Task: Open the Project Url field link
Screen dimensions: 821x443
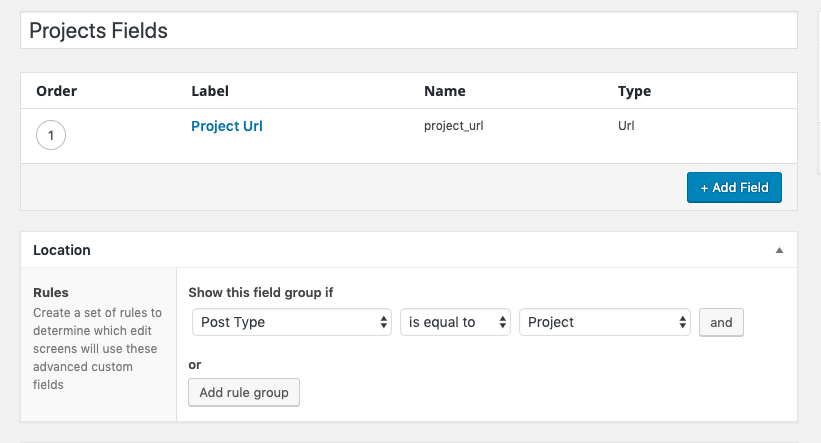Action: [226, 127]
